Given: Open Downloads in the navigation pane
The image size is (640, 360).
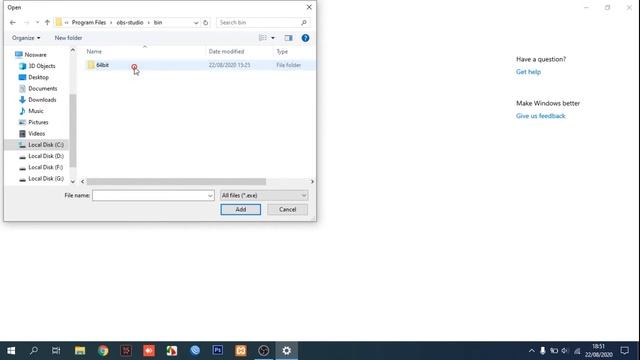Looking at the screenshot, I should [42, 100].
